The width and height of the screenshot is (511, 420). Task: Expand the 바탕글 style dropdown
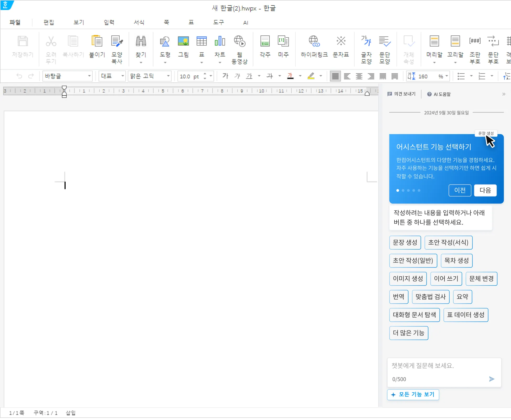[89, 76]
